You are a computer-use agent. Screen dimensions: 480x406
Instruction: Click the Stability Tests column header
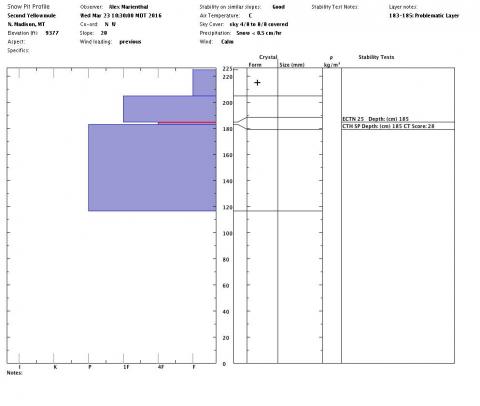(x=376, y=57)
